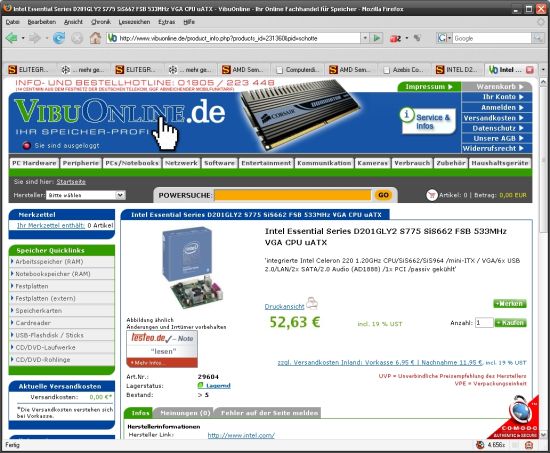Open the Meinungen (0) tab

tap(185, 413)
